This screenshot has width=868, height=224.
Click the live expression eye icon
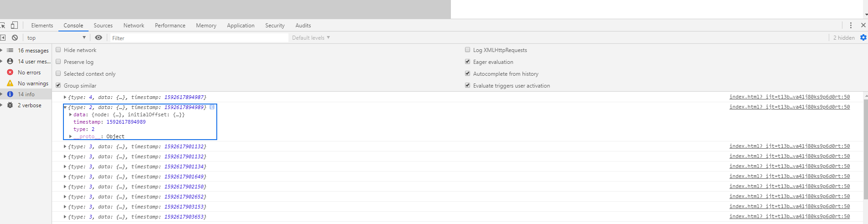pos(99,38)
